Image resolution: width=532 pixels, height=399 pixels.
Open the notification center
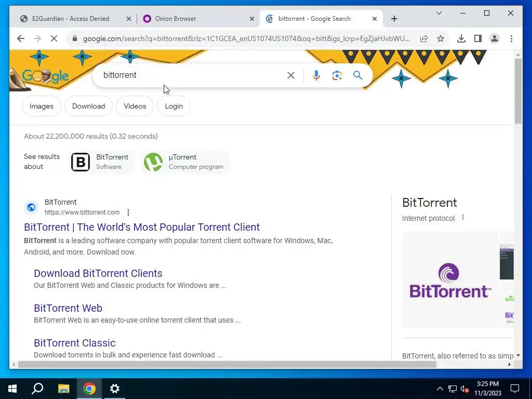point(515,389)
